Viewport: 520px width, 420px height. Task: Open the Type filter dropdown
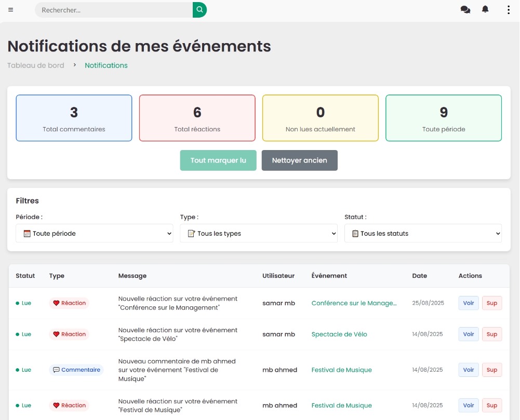tap(259, 234)
